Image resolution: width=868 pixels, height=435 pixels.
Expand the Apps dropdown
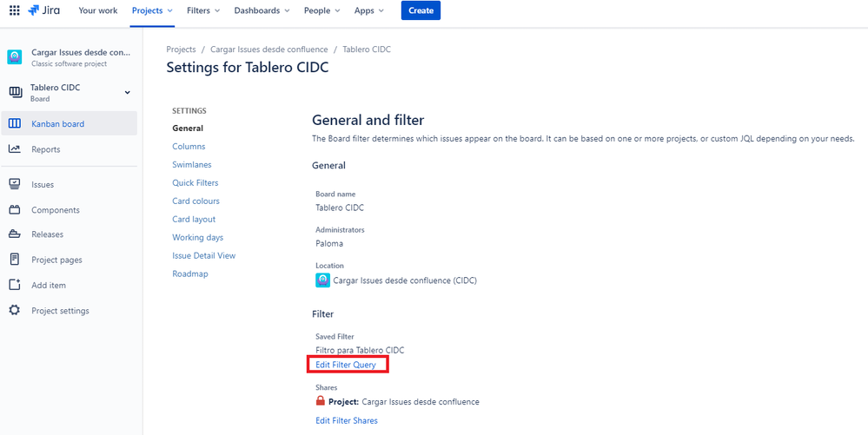pyautogui.click(x=369, y=10)
